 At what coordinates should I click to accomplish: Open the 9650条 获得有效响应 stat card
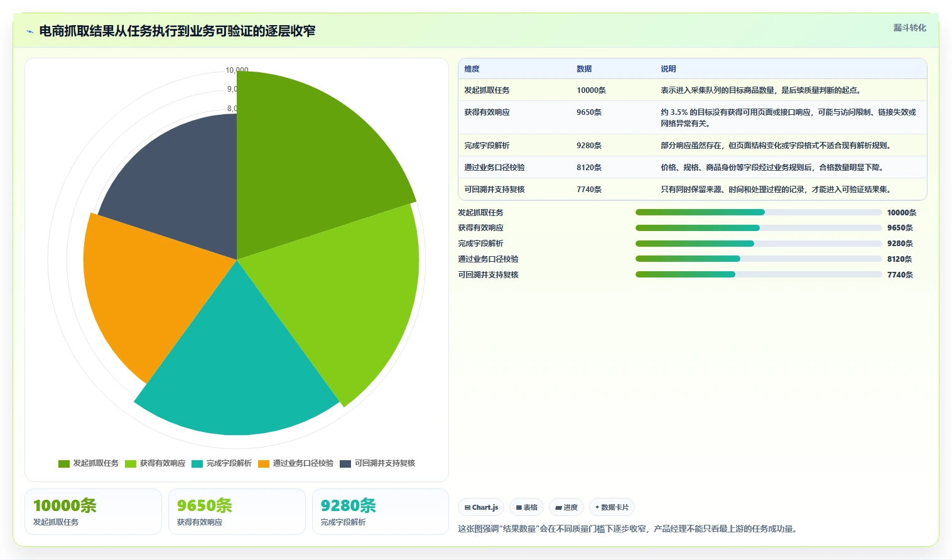click(237, 512)
